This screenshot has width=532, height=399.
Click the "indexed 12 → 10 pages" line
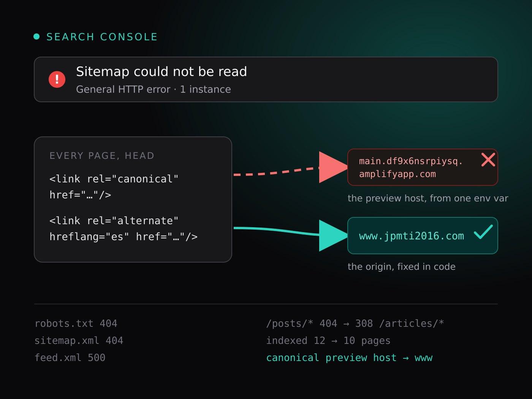(328, 340)
